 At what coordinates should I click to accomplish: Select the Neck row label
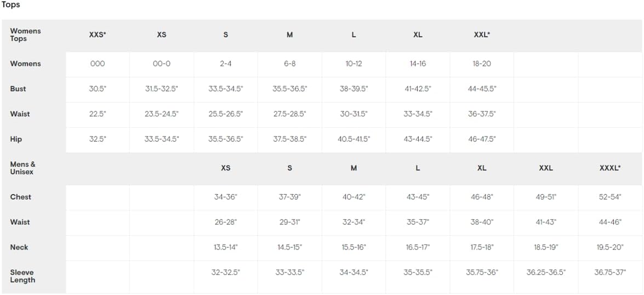point(19,247)
